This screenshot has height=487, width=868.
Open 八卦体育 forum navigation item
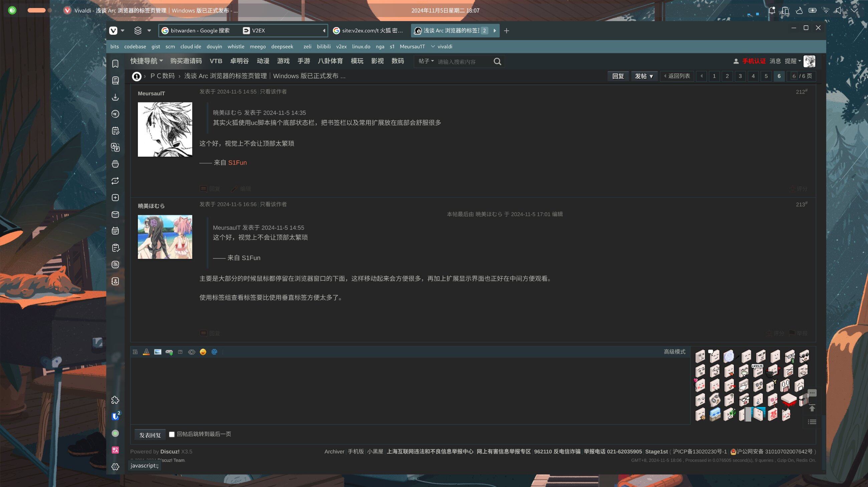(x=330, y=61)
